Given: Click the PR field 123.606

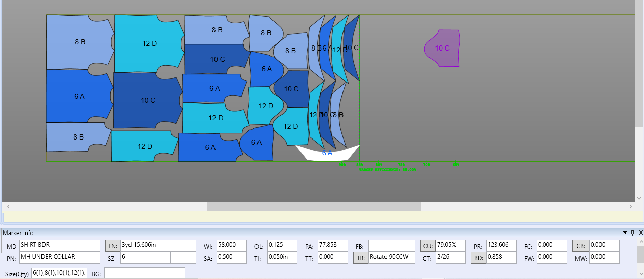Looking at the screenshot, I should coord(501,246).
